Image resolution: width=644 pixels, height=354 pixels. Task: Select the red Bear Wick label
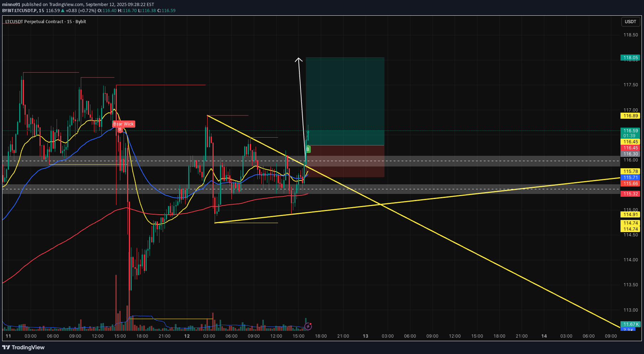click(124, 124)
